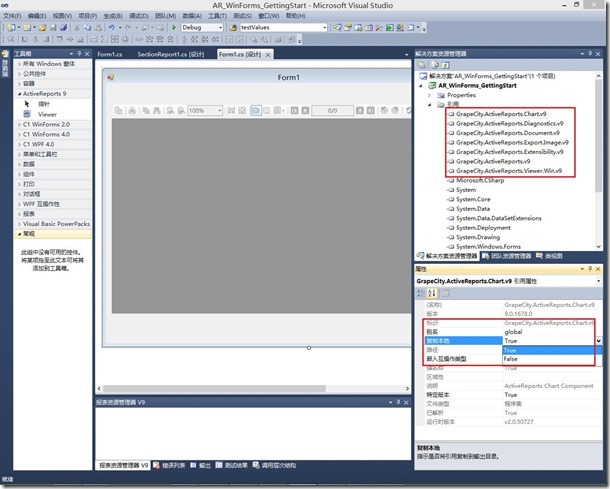Click the Backward history icon in the viewer
Viewport: 610px width, 489px height.
384,110
